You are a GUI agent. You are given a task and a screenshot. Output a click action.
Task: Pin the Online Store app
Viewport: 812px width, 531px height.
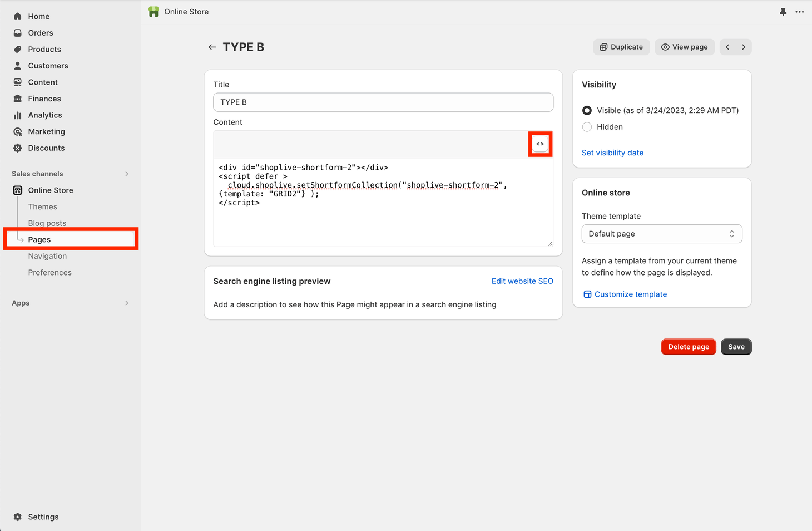[783, 12]
